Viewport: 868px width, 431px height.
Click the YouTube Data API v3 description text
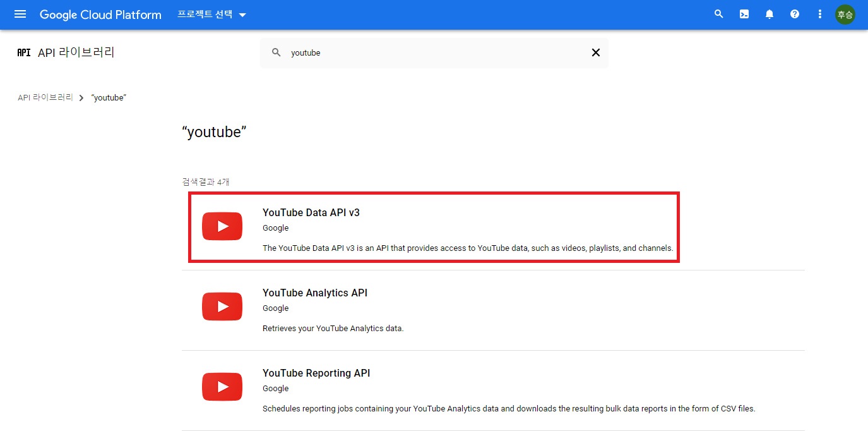468,248
